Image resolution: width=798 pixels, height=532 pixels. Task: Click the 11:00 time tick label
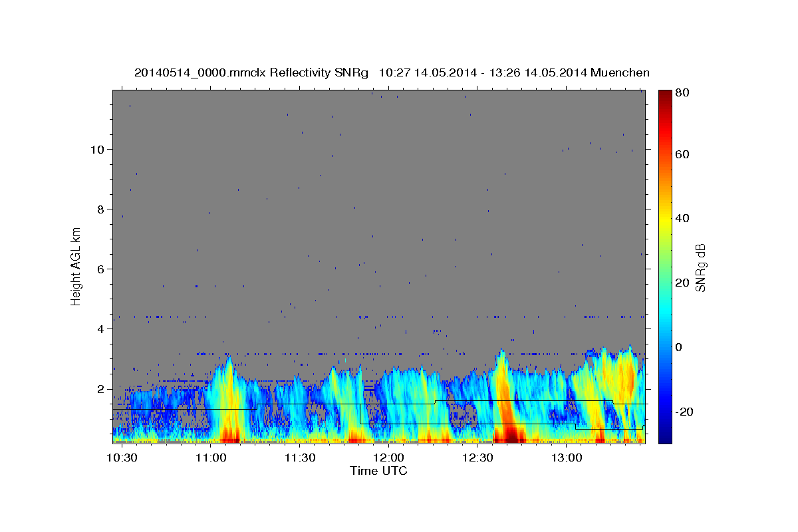pos(211,458)
